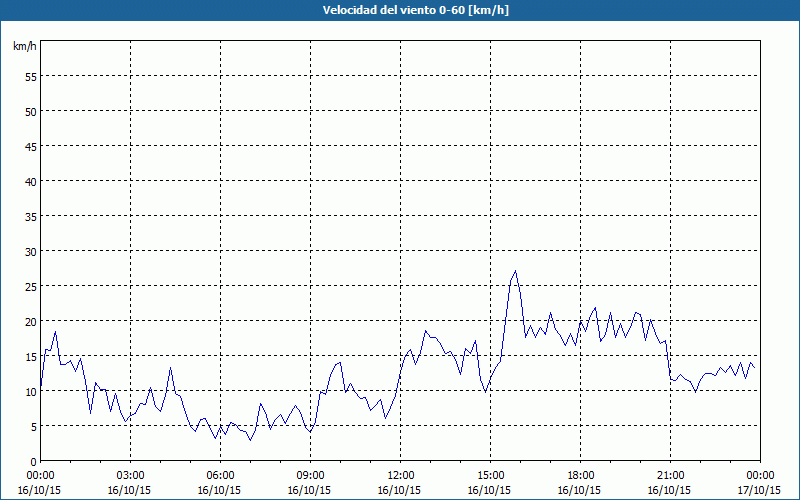Screen dimensions: 800x500
Task: Click the 18:00 time label on the x-axis
Action: pyautogui.click(x=581, y=475)
